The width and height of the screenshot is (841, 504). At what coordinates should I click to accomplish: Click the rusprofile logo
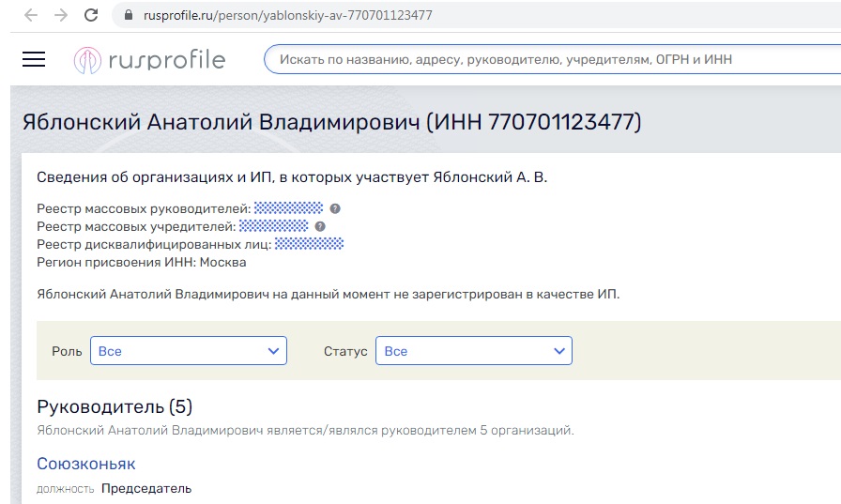(150, 60)
